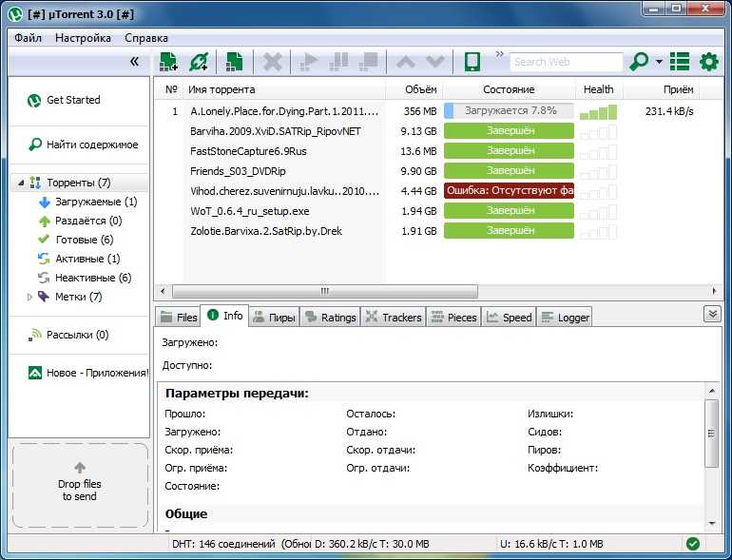Switch to the Files tab
The height and width of the screenshot is (560, 732).
(178, 318)
